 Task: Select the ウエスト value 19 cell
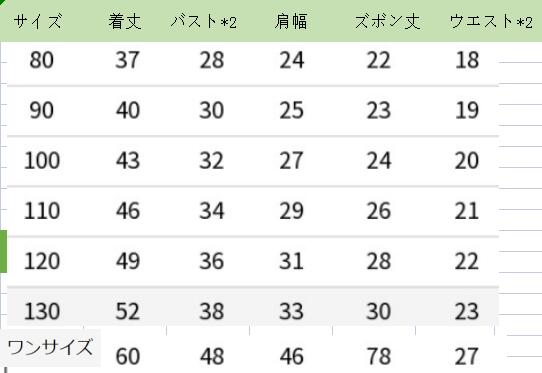(x=467, y=110)
